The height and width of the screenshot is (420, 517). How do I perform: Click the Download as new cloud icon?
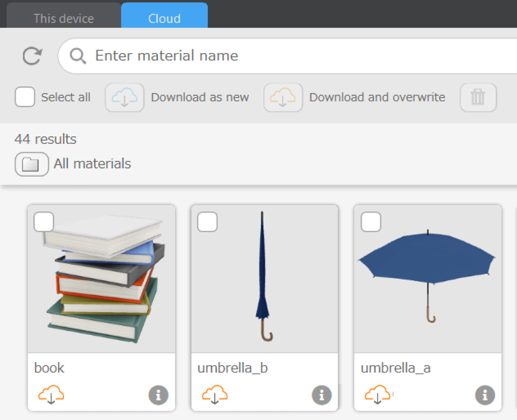[124, 97]
